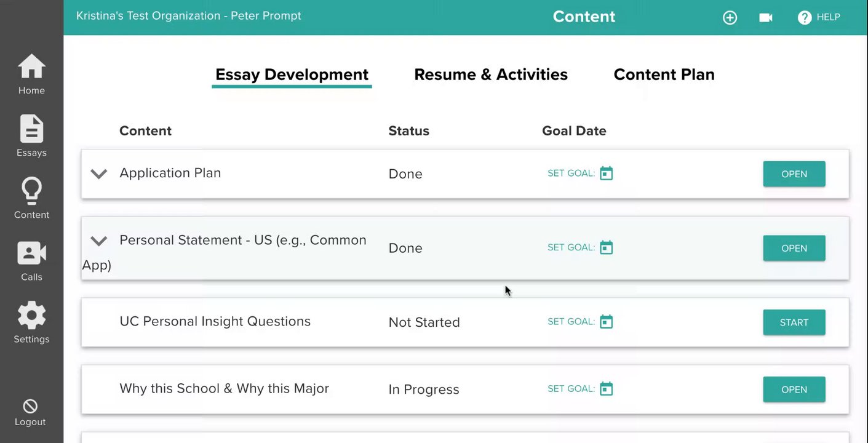Image resolution: width=868 pixels, height=443 pixels.
Task: Click the video camera icon in header
Action: click(766, 18)
